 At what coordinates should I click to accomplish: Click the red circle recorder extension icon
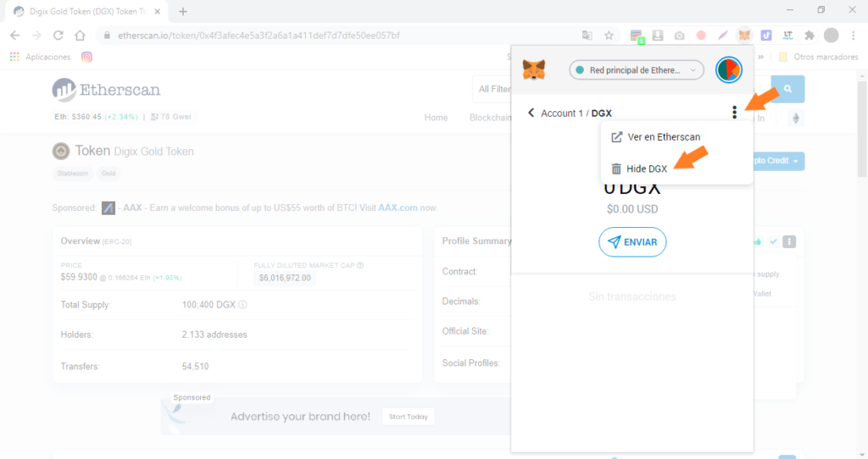click(701, 36)
